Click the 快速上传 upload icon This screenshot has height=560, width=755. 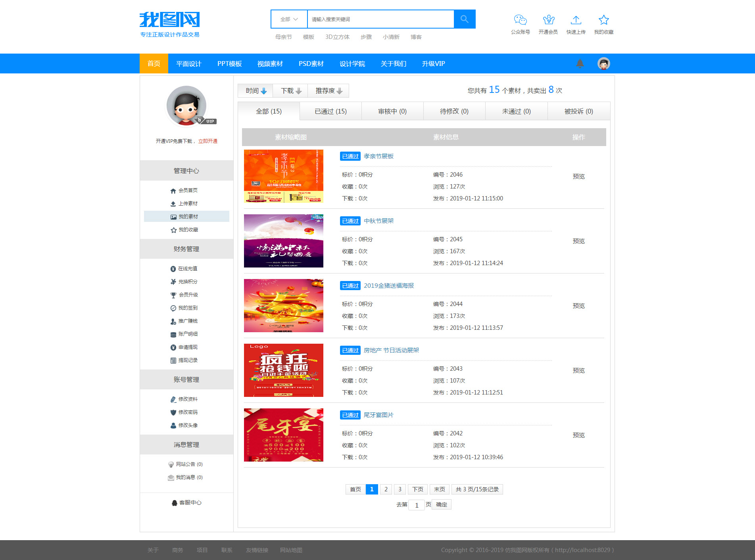pos(576,20)
